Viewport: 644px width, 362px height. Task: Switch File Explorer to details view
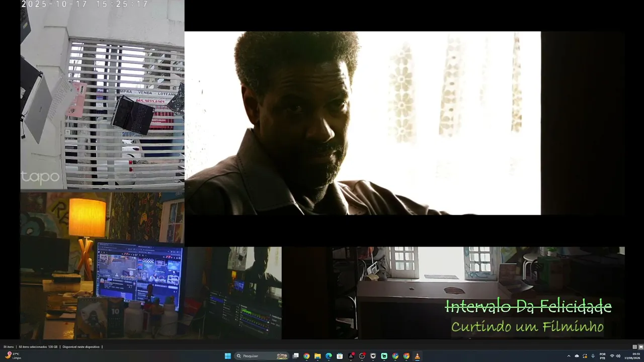(x=634, y=347)
